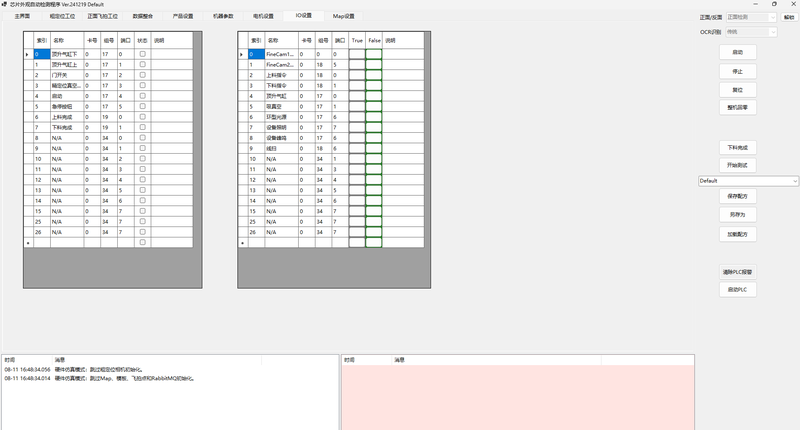
Task: Open the Map设置 tab
Action: click(x=343, y=16)
